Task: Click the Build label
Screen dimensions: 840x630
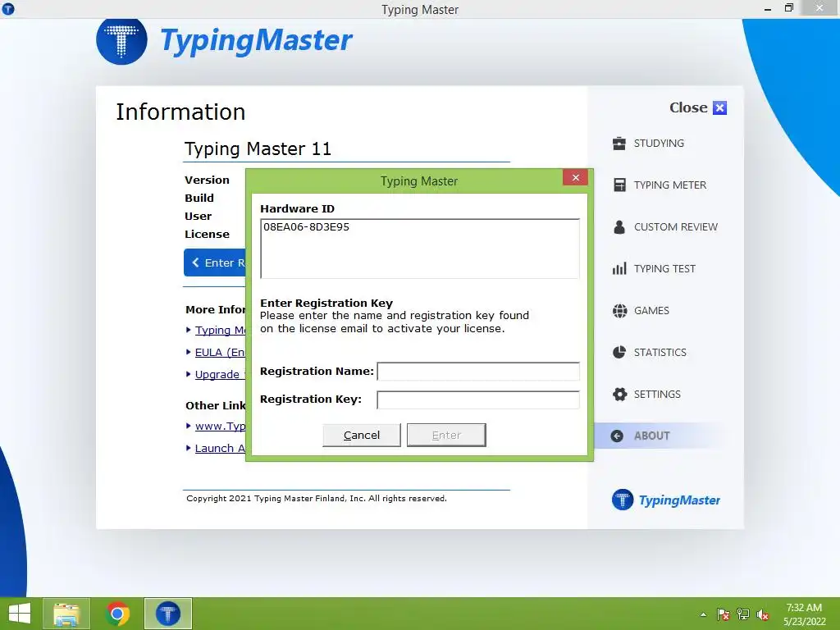Action: (199, 199)
